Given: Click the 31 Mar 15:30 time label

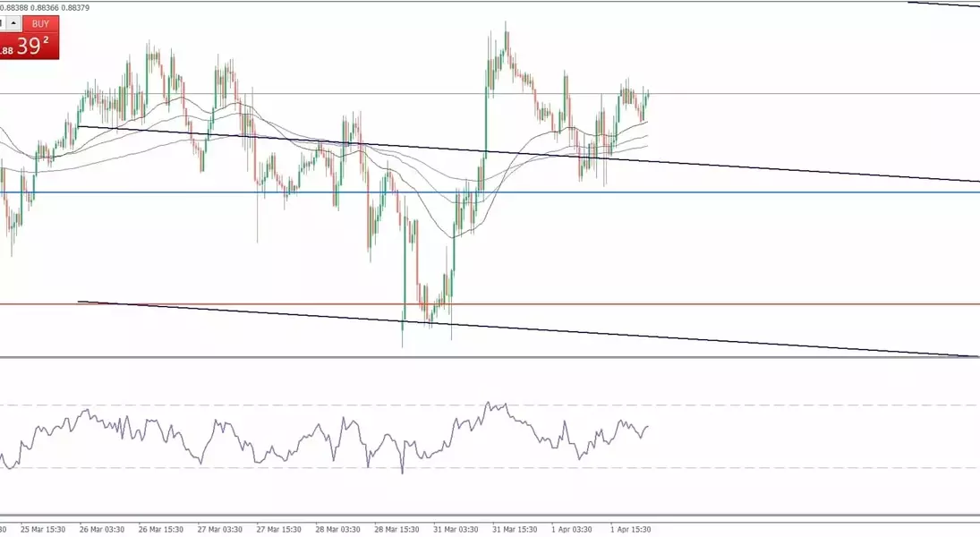Looking at the screenshot, I should click(x=515, y=530).
